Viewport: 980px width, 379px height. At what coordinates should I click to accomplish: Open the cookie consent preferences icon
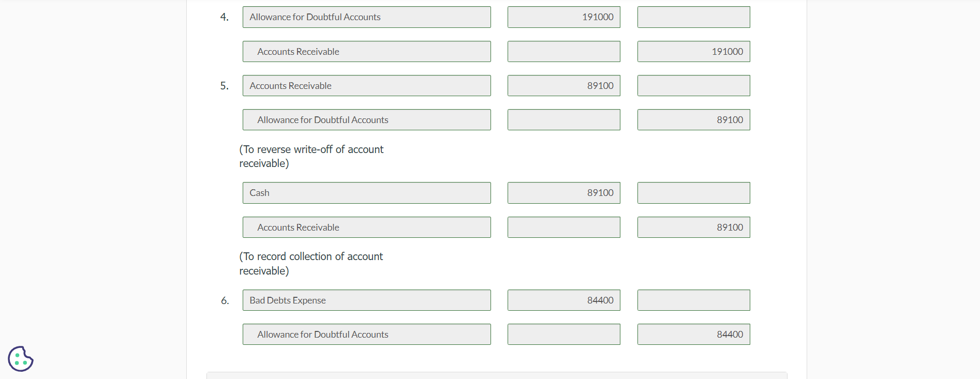[20, 358]
